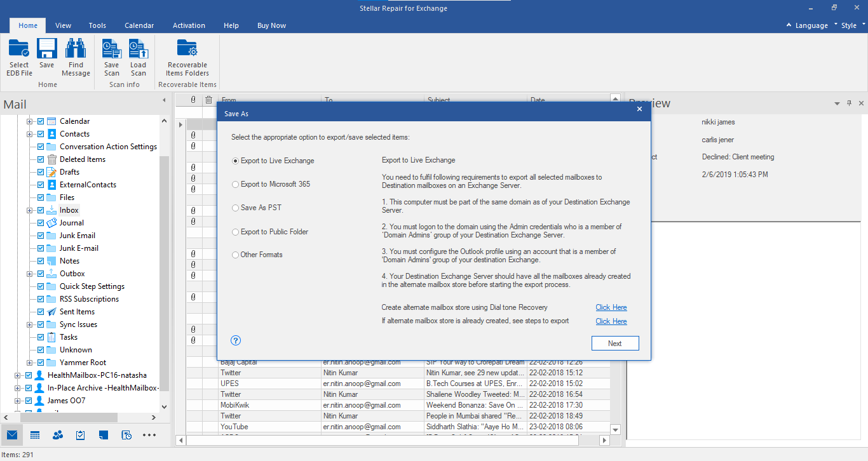Screen dimensions: 868x461
Task: Click the attachment column header icon
Action: pos(194,100)
